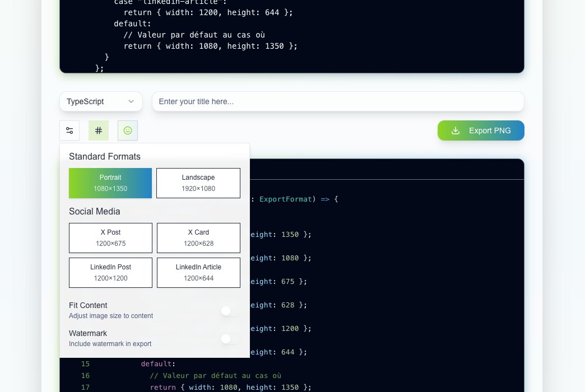This screenshot has height=392, width=585.
Task: Click the smiley emoji icon button
Action: [128, 130]
